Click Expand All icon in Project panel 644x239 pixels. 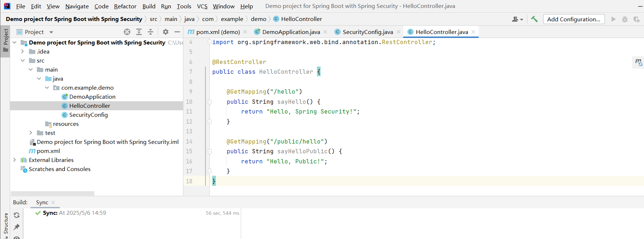(139, 32)
